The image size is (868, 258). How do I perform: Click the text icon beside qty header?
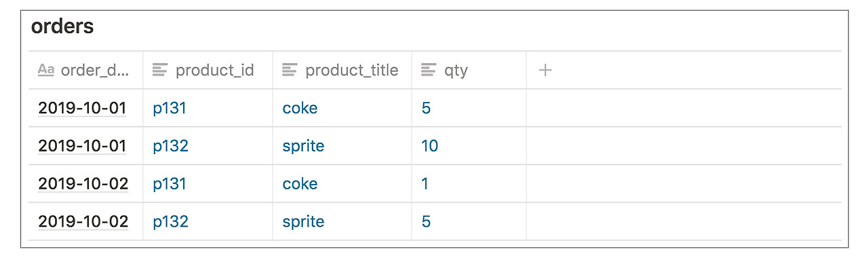point(429,70)
